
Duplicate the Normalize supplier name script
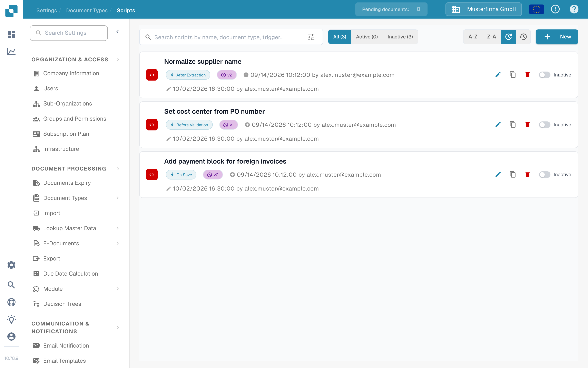click(x=513, y=75)
